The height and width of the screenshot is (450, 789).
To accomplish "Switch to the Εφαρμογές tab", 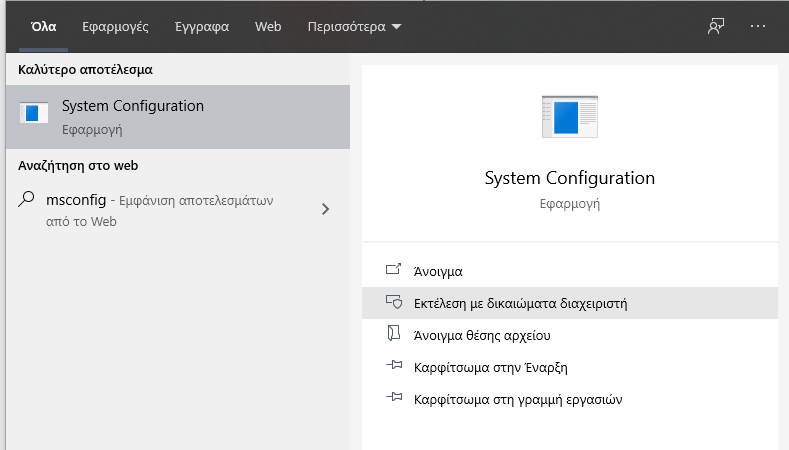I will pyautogui.click(x=115, y=27).
